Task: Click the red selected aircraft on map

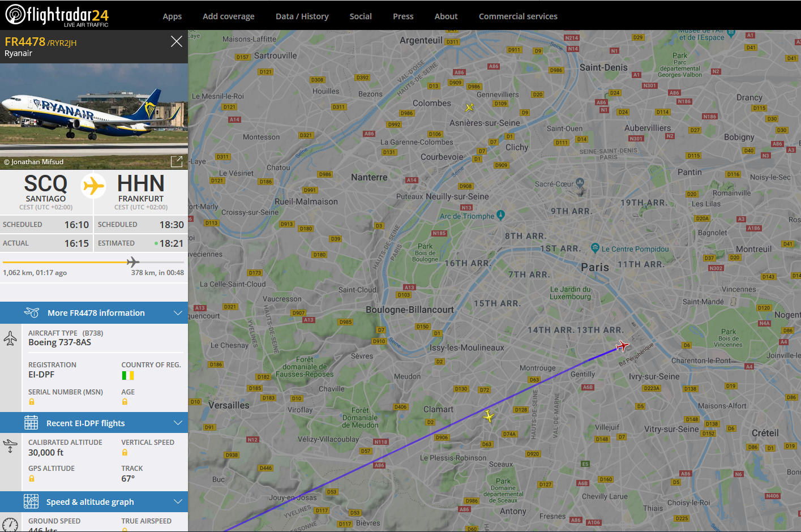Action: click(622, 346)
